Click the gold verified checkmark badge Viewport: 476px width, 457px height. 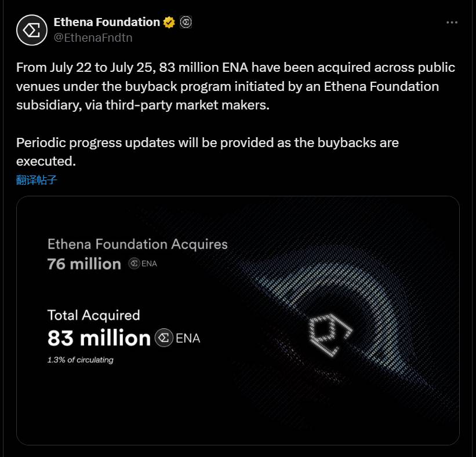click(x=169, y=23)
